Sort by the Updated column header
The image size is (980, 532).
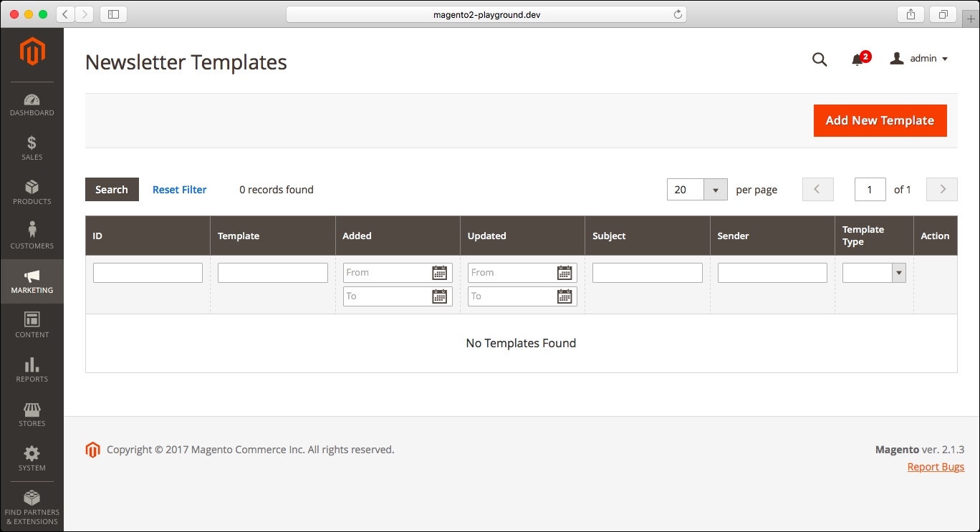tap(522, 236)
